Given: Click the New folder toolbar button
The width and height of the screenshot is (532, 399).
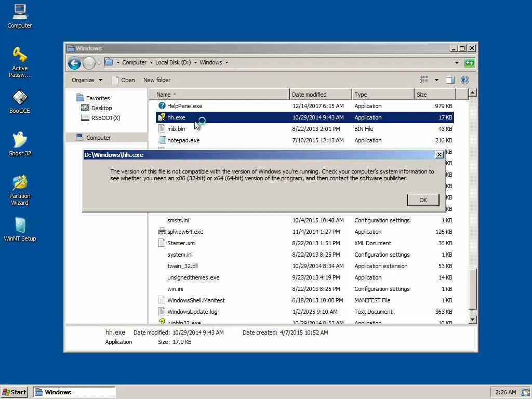Looking at the screenshot, I should point(157,80).
